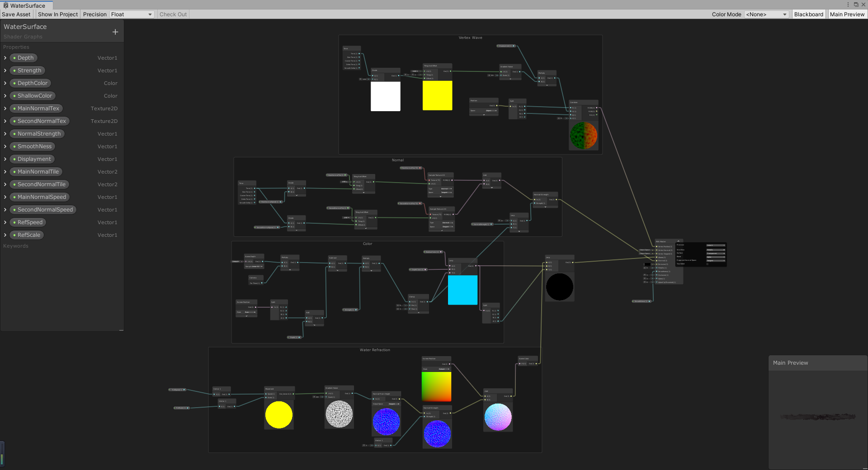The image size is (868, 470).
Task: Open the Surface dropdown showing Transparent
Action: (x=716, y=254)
